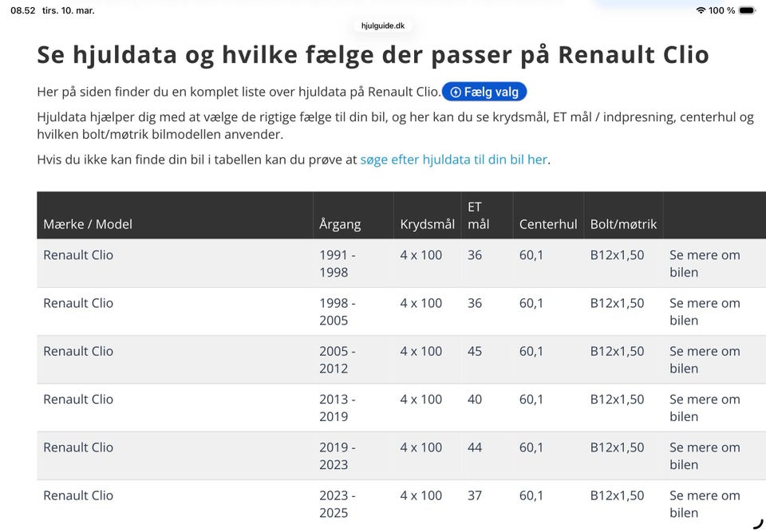The width and height of the screenshot is (766, 532).
Task: Open 'Se mere om bilen' for 1991 - 1998
Action: [x=705, y=263]
